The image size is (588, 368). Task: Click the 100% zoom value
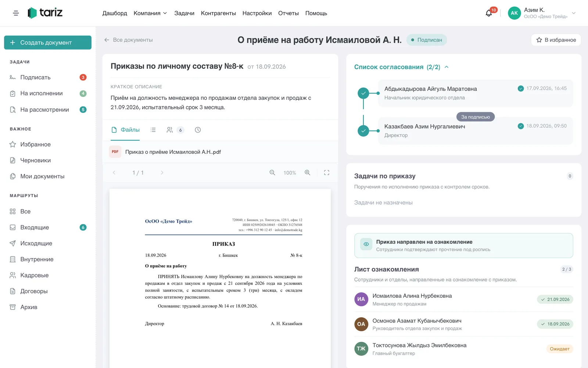click(x=290, y=173)
